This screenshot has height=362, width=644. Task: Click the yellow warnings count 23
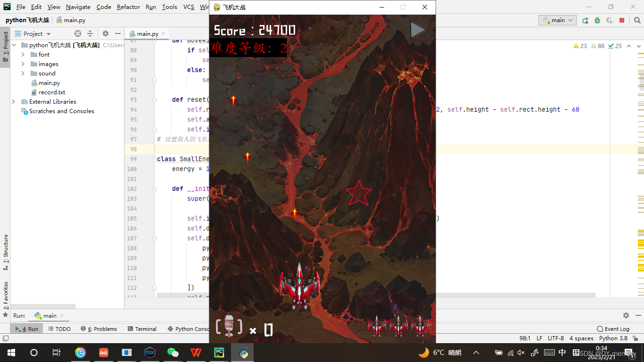(580, 46)
